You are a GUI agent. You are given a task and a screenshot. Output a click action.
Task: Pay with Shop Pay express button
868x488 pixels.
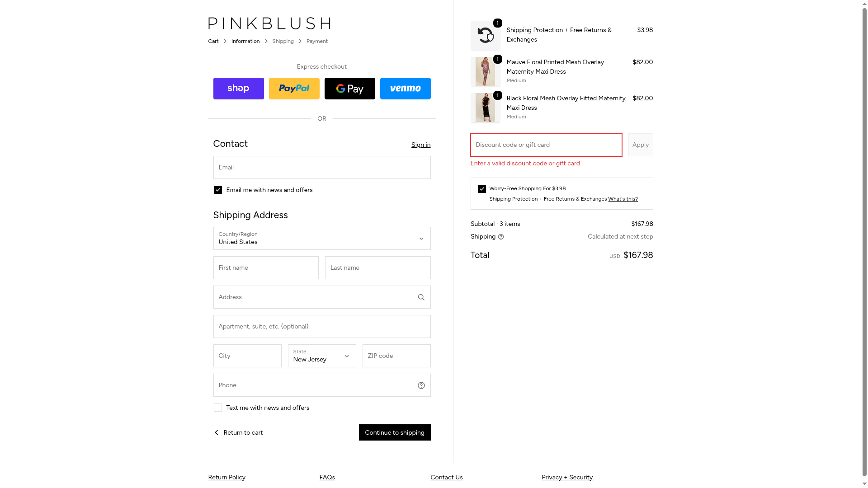pos(238,89)
